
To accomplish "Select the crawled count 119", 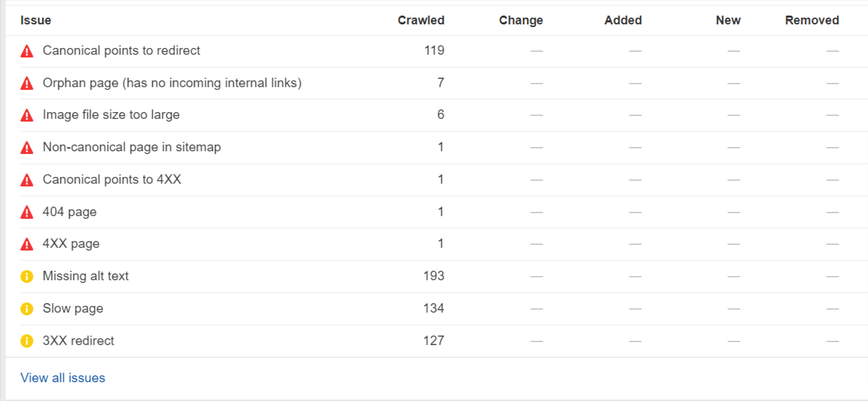I will pos(434,51).
